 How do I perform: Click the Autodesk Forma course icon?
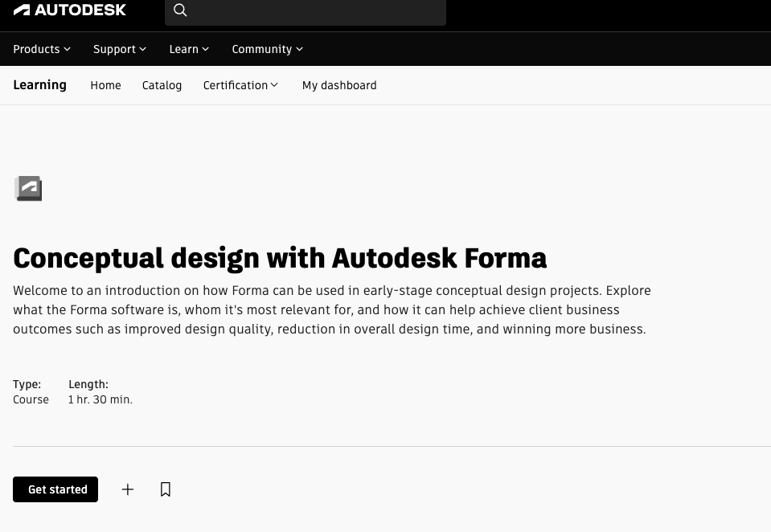pyautogui.click(x=28, y=188)
